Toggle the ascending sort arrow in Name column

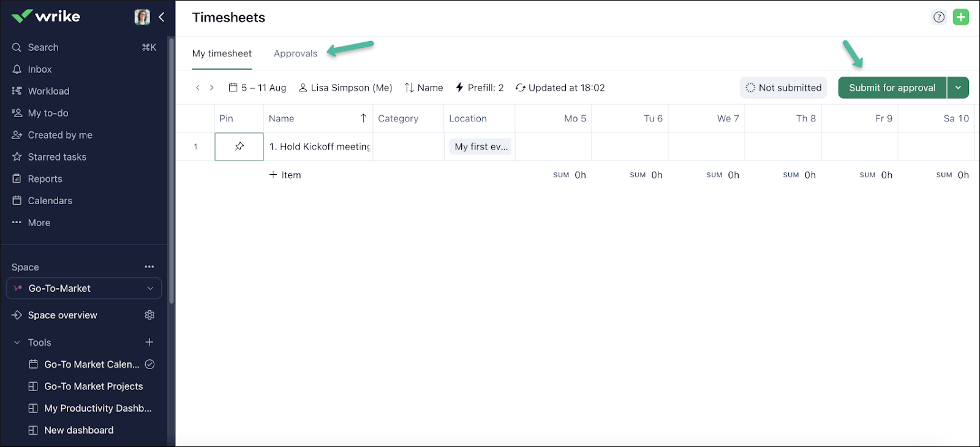pos(363,118)
